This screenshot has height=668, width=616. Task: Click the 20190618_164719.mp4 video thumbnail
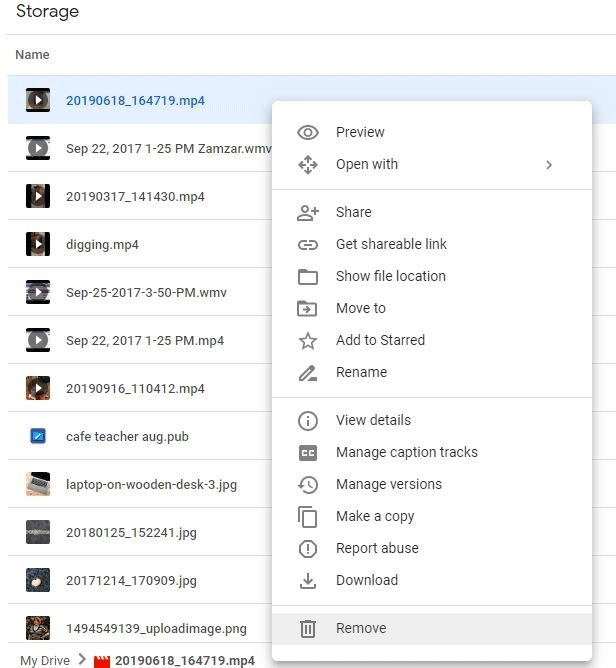coord(38,100)
